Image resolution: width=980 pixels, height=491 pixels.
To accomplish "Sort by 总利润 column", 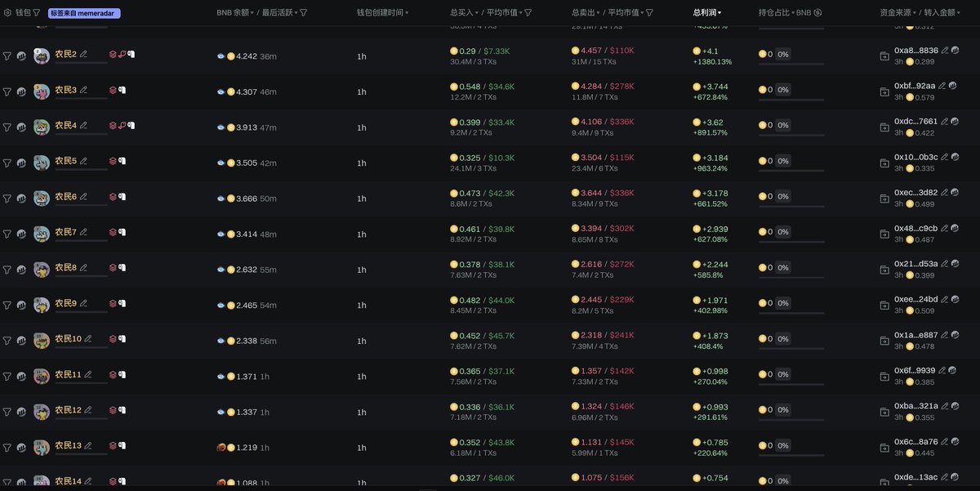I will [x=706, y=13].
